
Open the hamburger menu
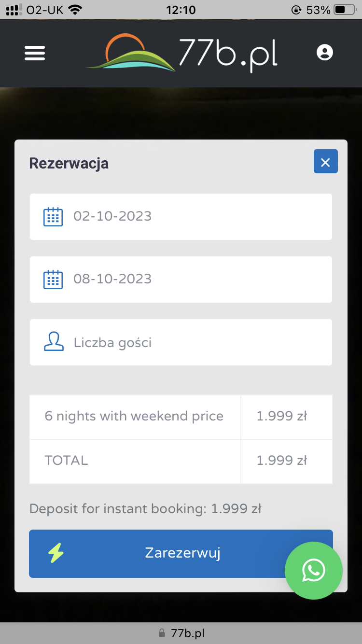pos(35,53)
